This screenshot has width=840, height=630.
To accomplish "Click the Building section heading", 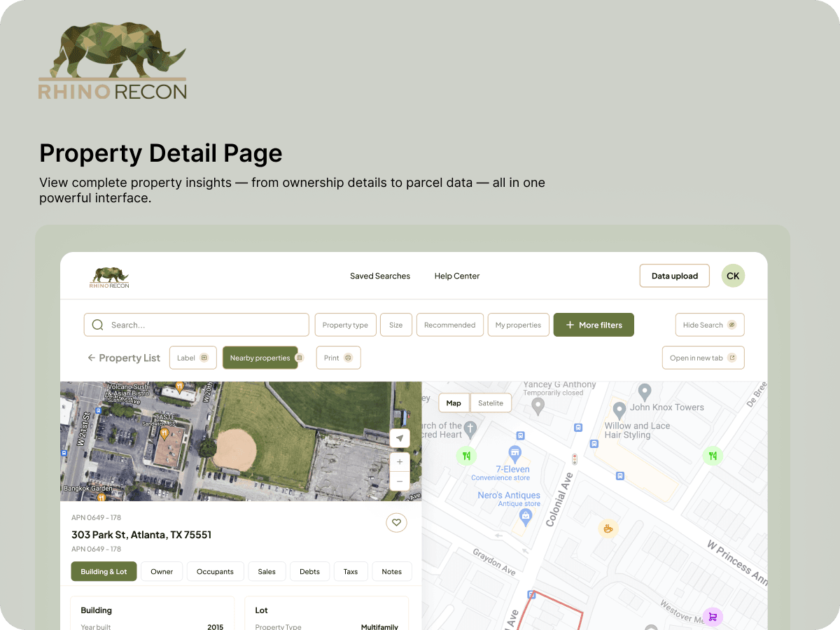I will click(97, 610).
